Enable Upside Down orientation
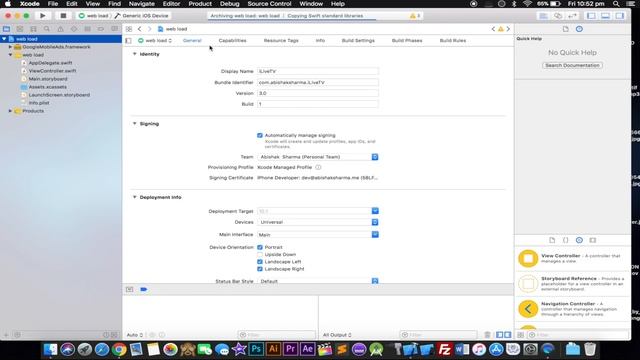The width and height of the screenshot is (640, 360). [260, 254]
